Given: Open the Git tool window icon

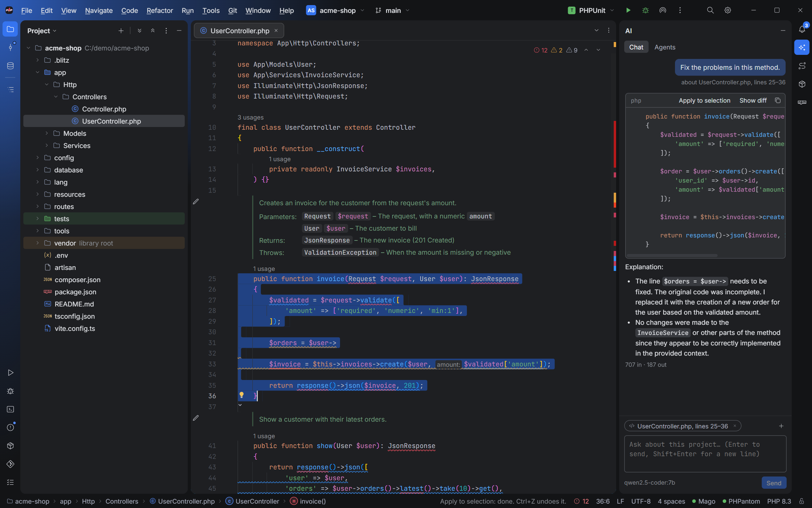Looking at the screenshot, I should point(10,464).
